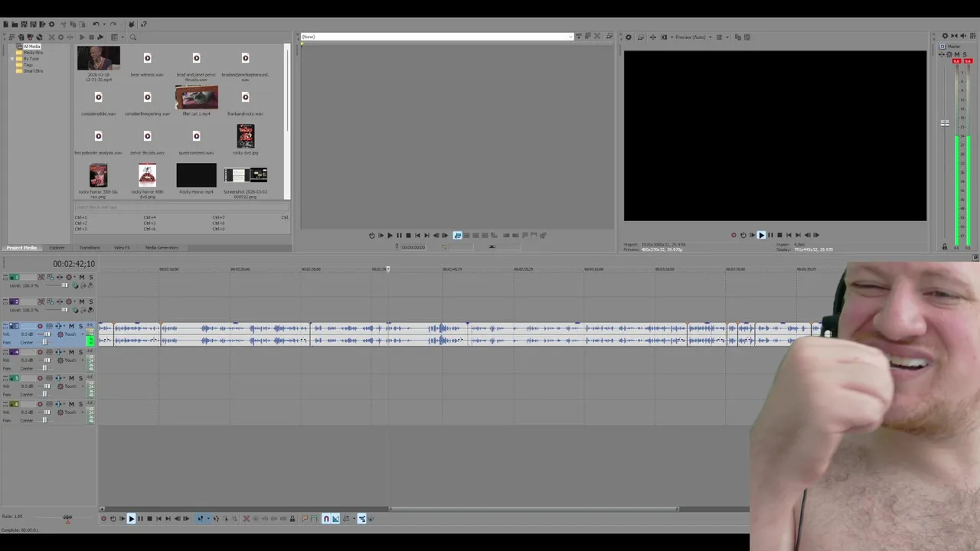Adjust Vol slider on audio track 3

(46, 334)
